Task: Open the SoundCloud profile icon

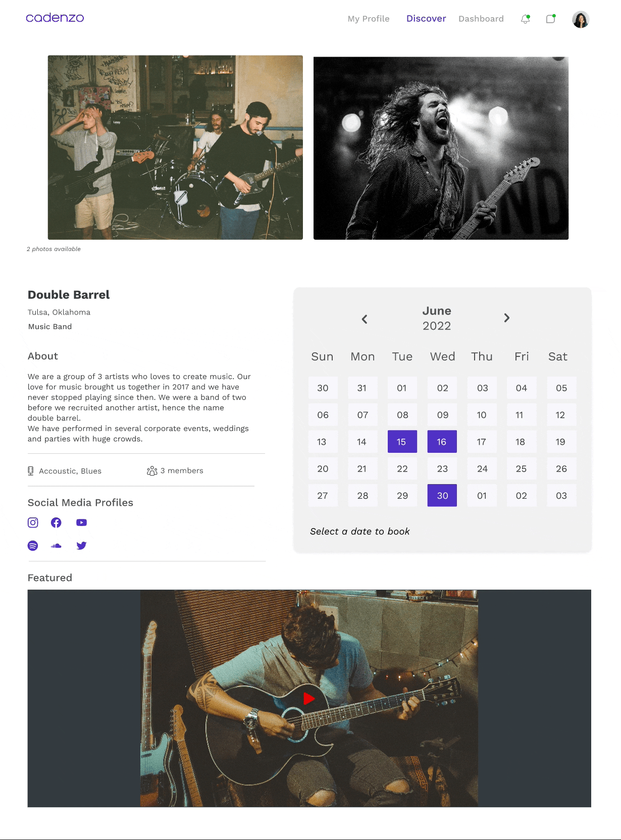Action: (56, 546)
